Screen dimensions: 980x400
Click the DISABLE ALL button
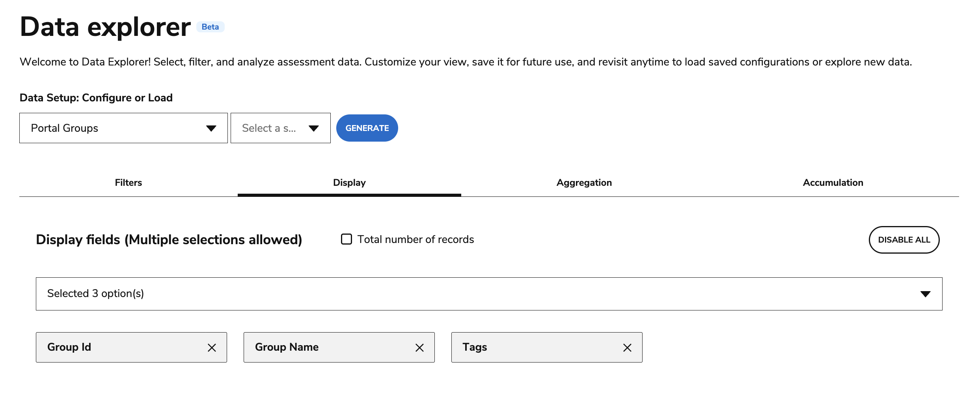[904, 240]
